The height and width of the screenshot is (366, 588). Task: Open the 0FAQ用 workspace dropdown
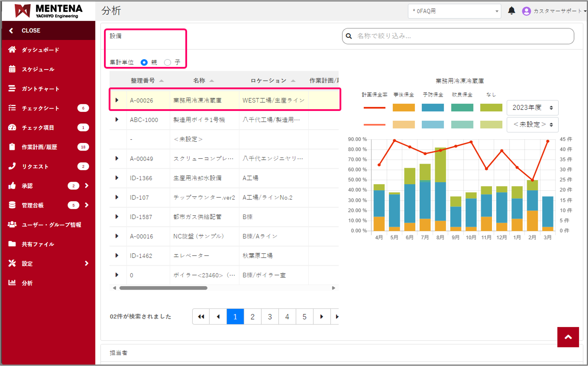coord(454,11)
